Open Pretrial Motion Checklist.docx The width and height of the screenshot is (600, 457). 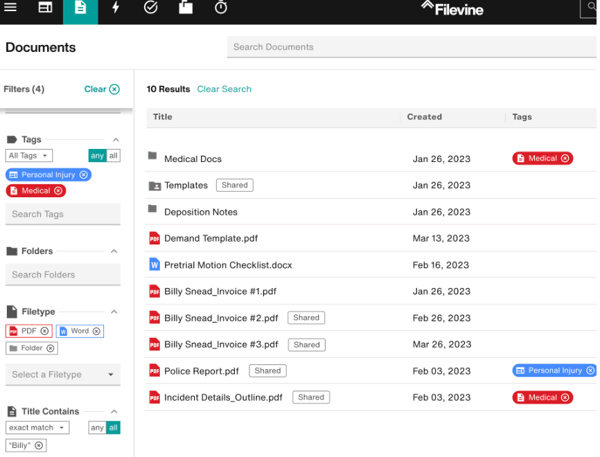pyautogui.click(x=228, y=265)
